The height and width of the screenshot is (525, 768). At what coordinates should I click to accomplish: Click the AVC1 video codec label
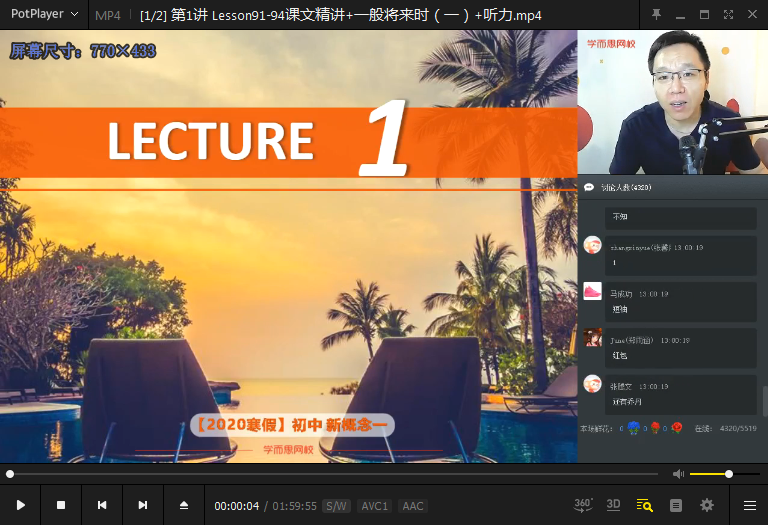[375, 506]
